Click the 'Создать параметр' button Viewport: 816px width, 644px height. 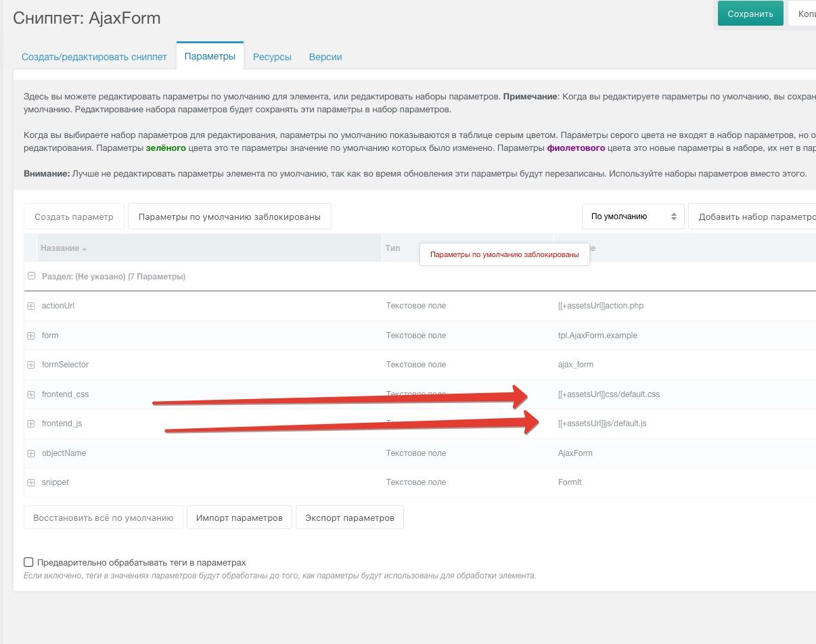click(x=74, y=216)
